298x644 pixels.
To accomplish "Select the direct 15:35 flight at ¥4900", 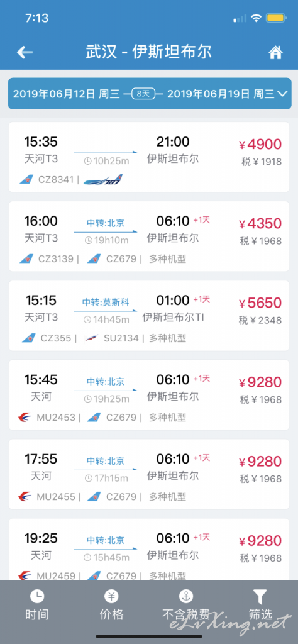I will pos(149,157).
